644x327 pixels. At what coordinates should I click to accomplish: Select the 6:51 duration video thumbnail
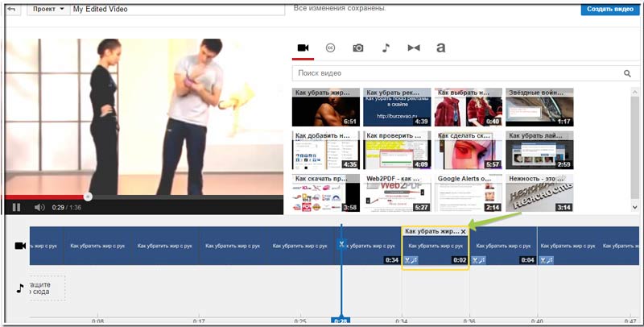click(x=324, y=108)
